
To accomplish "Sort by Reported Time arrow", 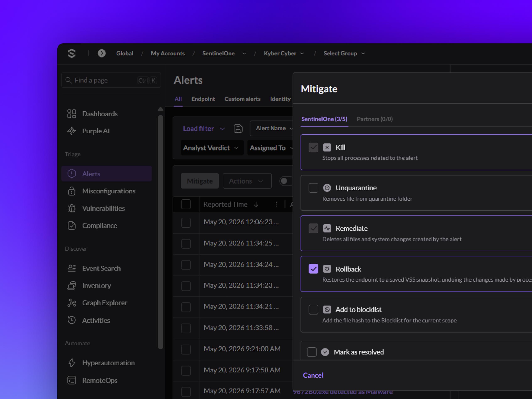I will (x=256, y=204).
